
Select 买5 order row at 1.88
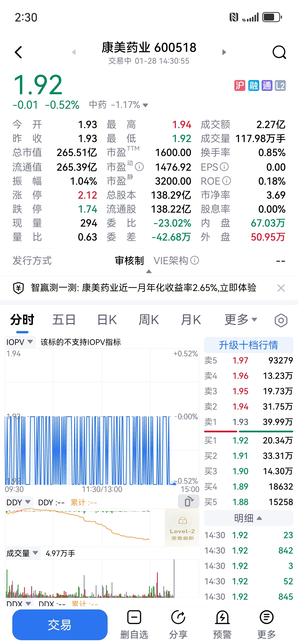pyautogui.click(x=249, y=502)
